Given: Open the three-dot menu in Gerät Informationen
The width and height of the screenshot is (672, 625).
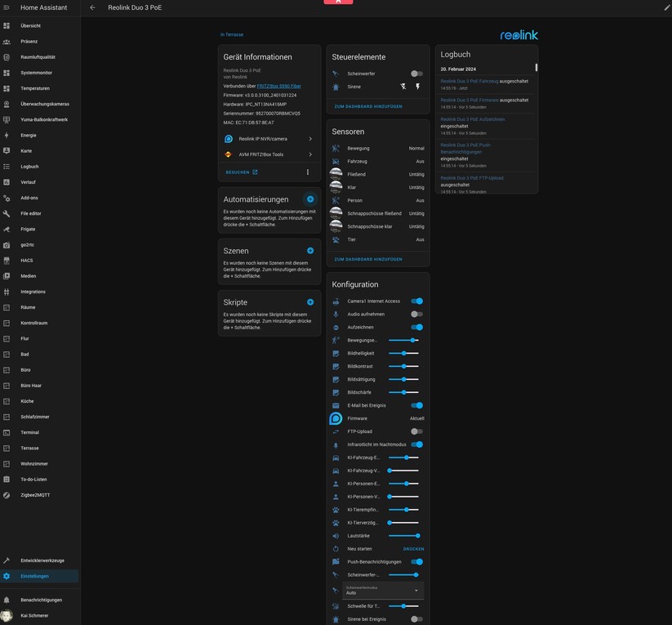Looking at the screenshot, I should pyautogui.click(x=308, y=172).
